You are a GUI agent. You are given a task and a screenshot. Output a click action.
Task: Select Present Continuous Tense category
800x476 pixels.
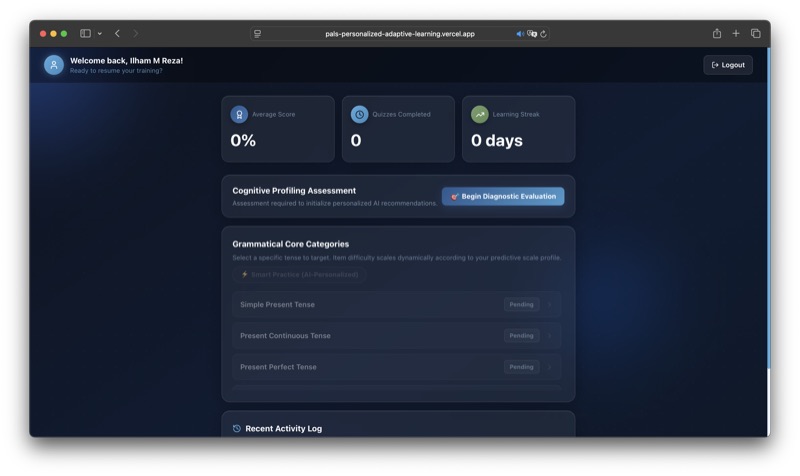[x=396, y=336]
